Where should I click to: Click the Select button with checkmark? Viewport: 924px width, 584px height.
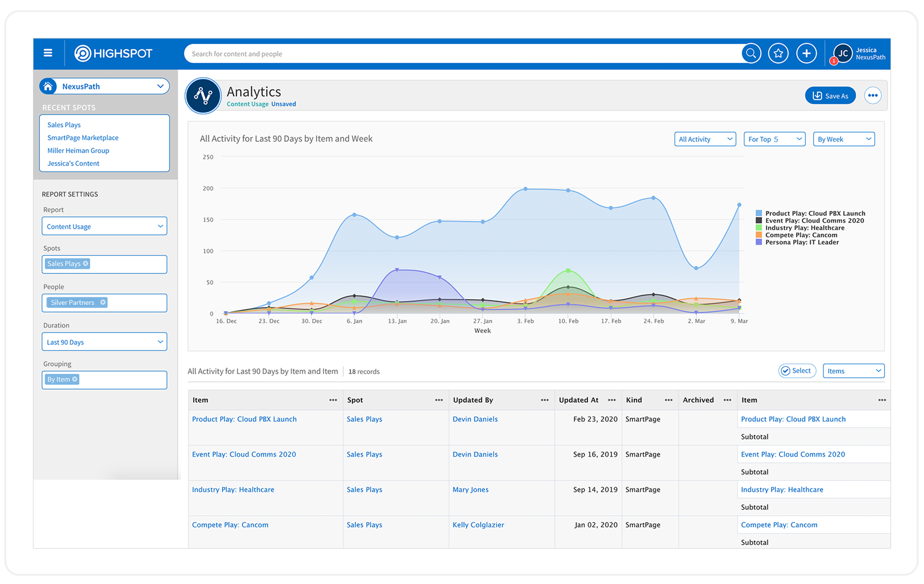point(796,371)
